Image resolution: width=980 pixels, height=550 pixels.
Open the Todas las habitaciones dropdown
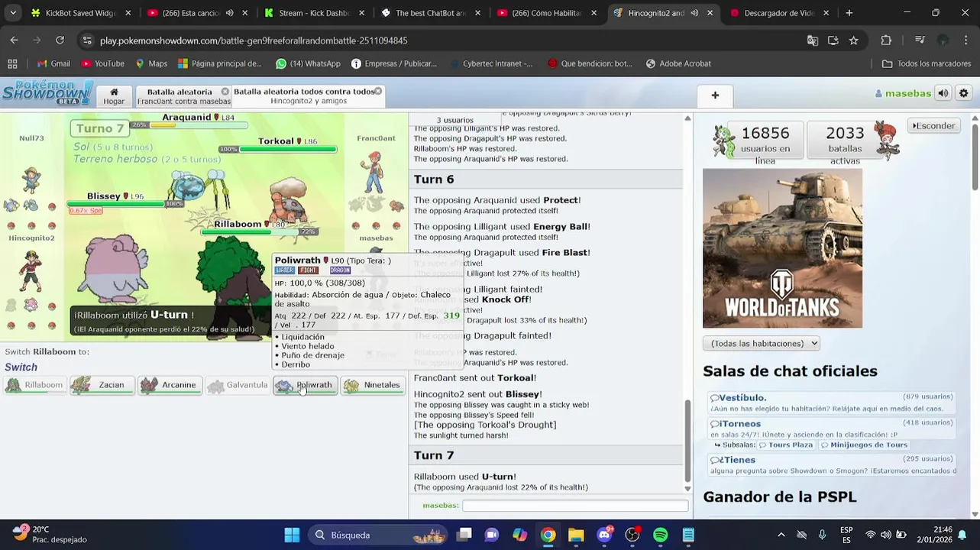(x=761, y=344)
